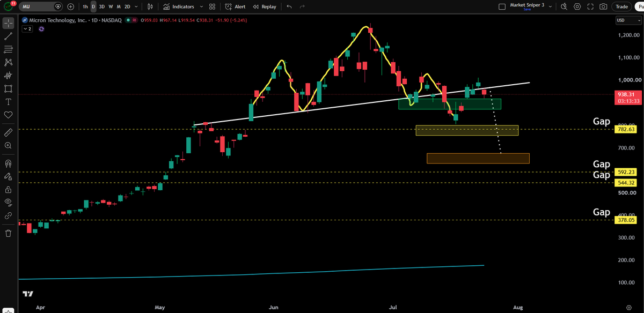Select the trend line drawing tool
This screenshot has width=644, height=313.
click(8, 36)
